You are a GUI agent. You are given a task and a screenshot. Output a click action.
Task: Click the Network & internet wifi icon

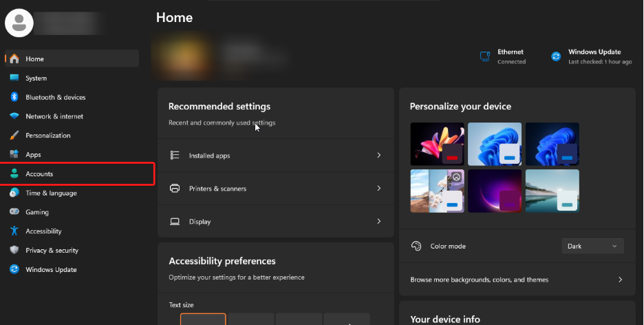[x=14, y=116]
